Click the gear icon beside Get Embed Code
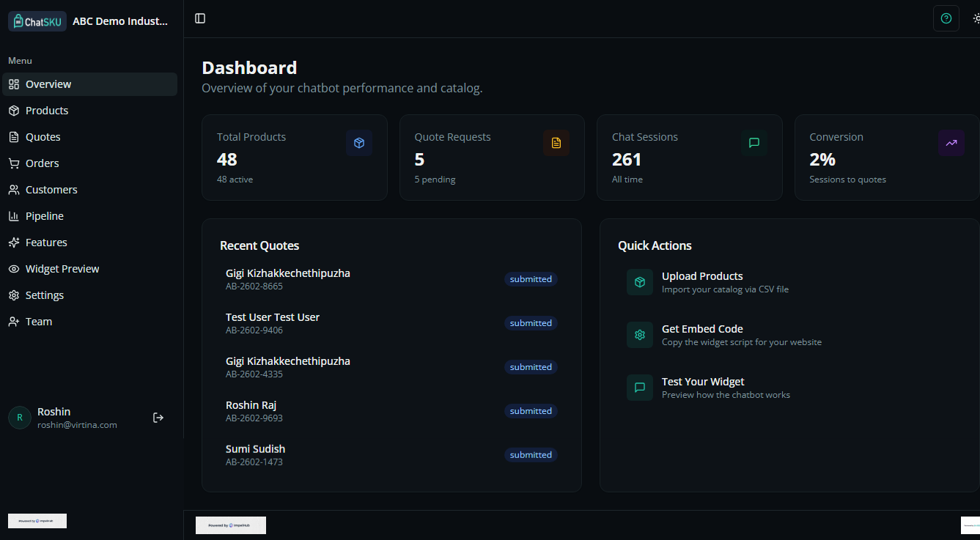Image resolution: width=980 pixels, height=540 pixels. pos(639,335)
